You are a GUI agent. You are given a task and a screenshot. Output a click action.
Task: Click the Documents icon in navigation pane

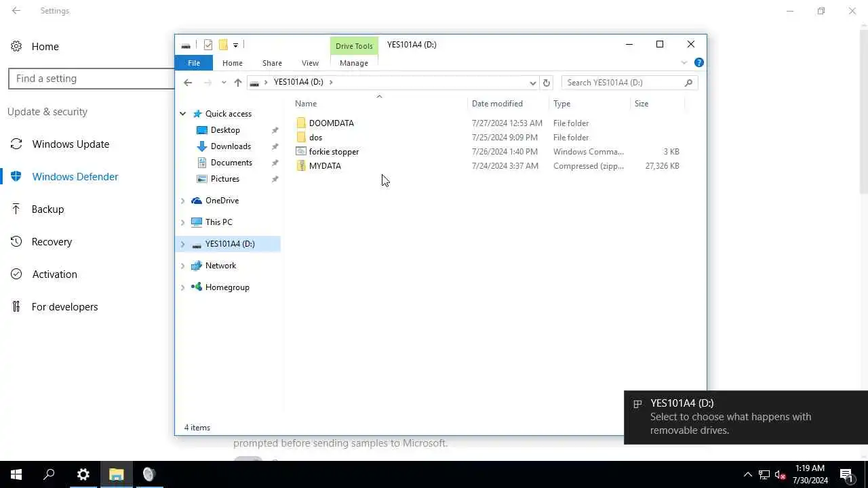coord(201,162)
